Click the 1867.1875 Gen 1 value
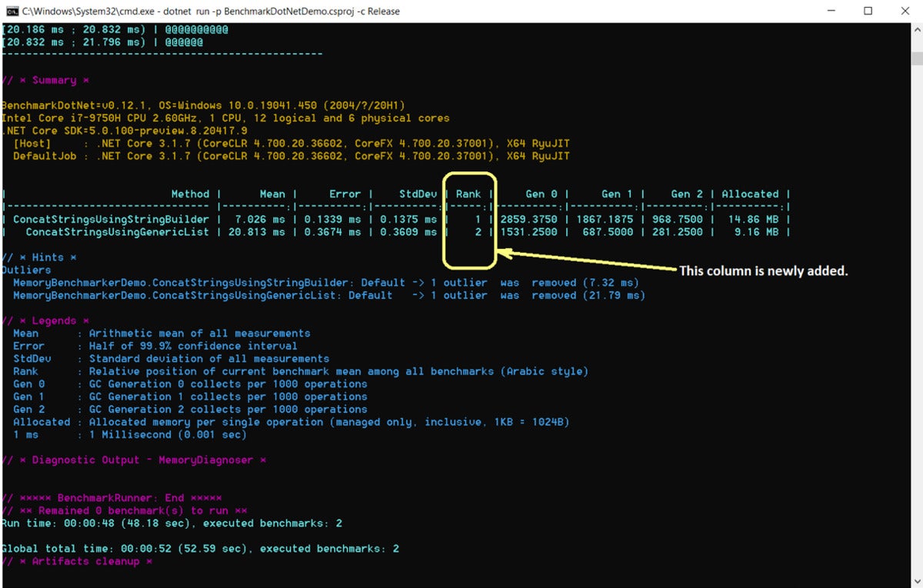The width and height of the screenshot is (923, 588). 605,219
